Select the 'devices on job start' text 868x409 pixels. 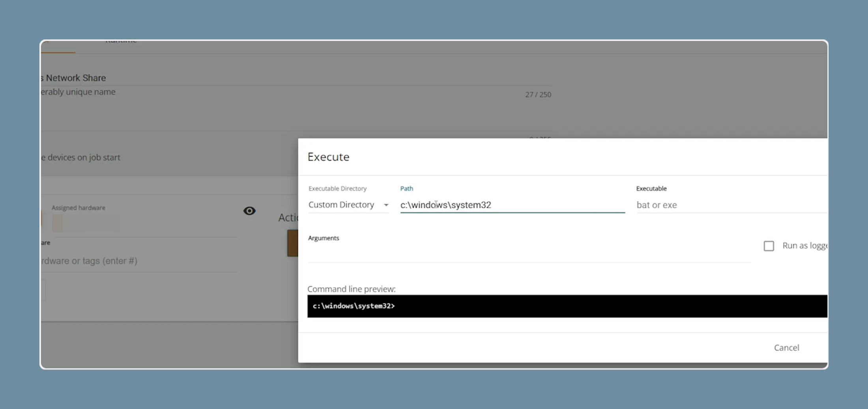(84, 157)
